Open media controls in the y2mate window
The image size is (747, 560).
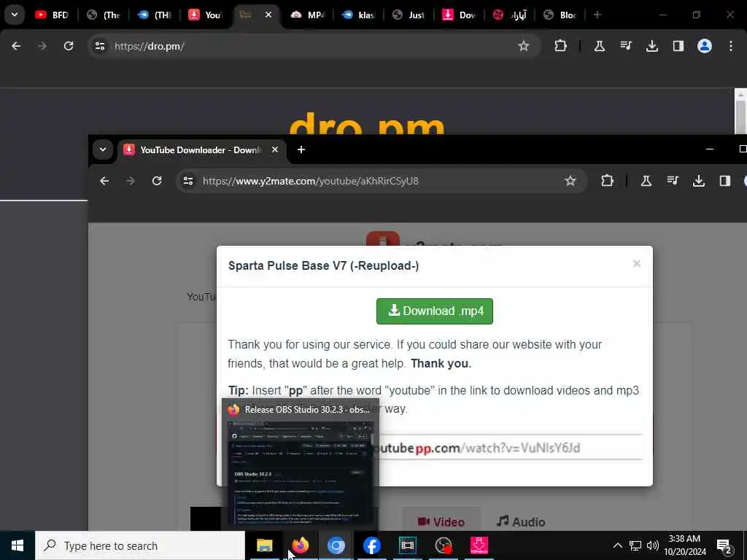tap(672, 181)
